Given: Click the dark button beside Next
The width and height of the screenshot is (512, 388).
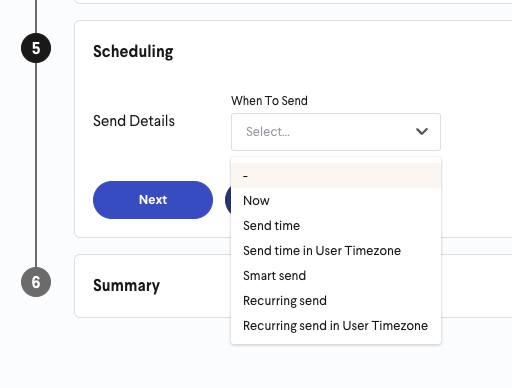Looking at the screenshot, I should pos(228,200).
